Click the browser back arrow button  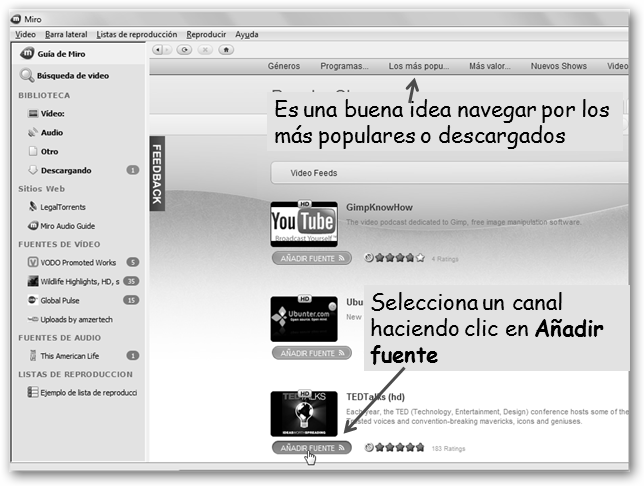(x=160, y=49)
